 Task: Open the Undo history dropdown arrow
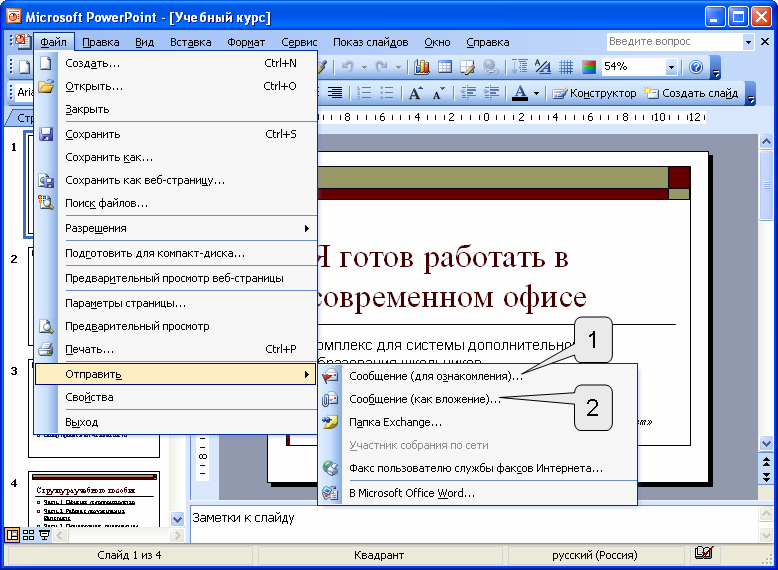pos(364,67)
